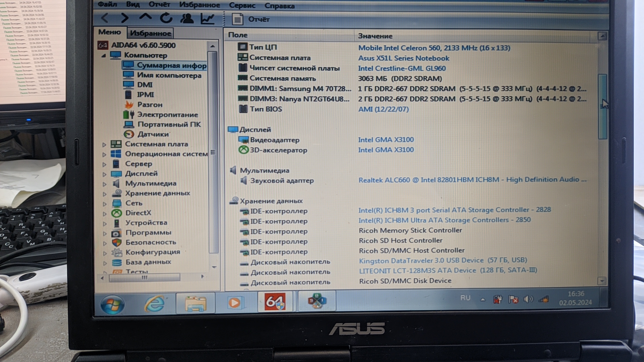Expand the Мультимедиа tree node
The height and width of the screenshot is (362, 644).
coord(104,184)
